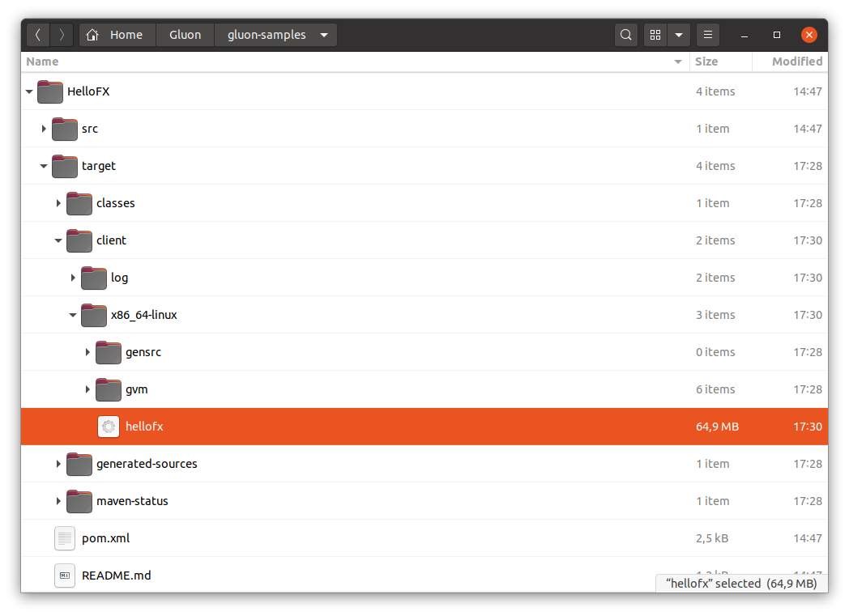This screenshot has width=849, height=616.
Task: Collapse the client folder
Action: pyautogui.click(x=58, y=240)
